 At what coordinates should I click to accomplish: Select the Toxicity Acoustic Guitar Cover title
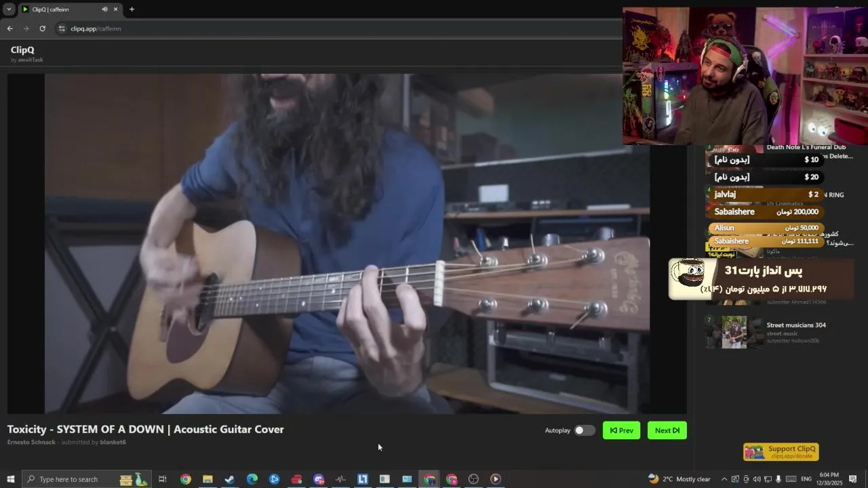pyautogui.click(x=145, y=429)
